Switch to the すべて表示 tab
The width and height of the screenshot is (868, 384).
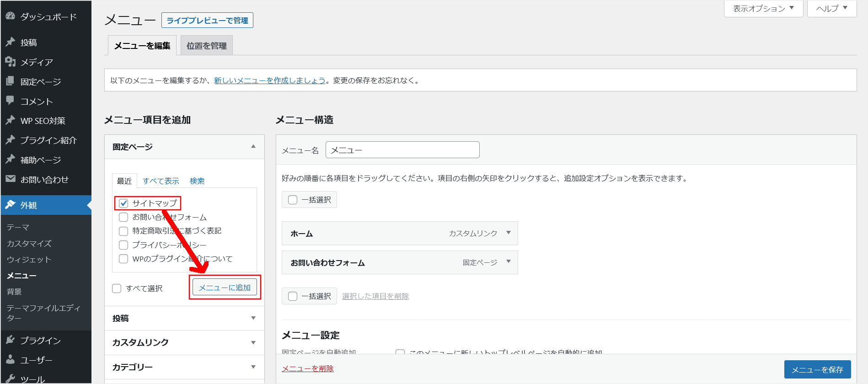pyautogui.click(x=161, y=181)
